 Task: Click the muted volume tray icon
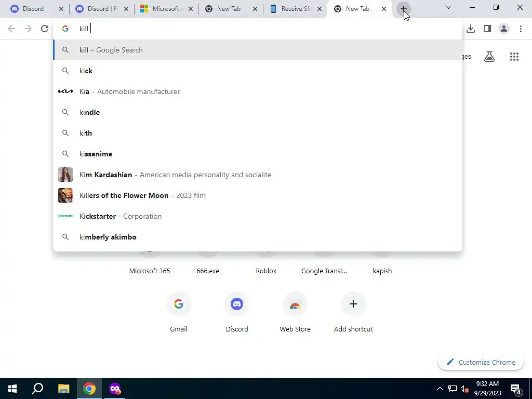tap(464, 389)
